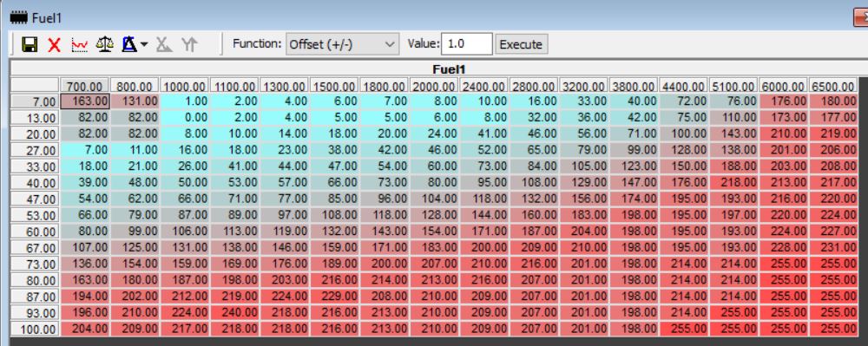Screen dimensions: 868x346
Task: Click cell 229.00 in row 87.00
Action: click(x=334, y=297)
